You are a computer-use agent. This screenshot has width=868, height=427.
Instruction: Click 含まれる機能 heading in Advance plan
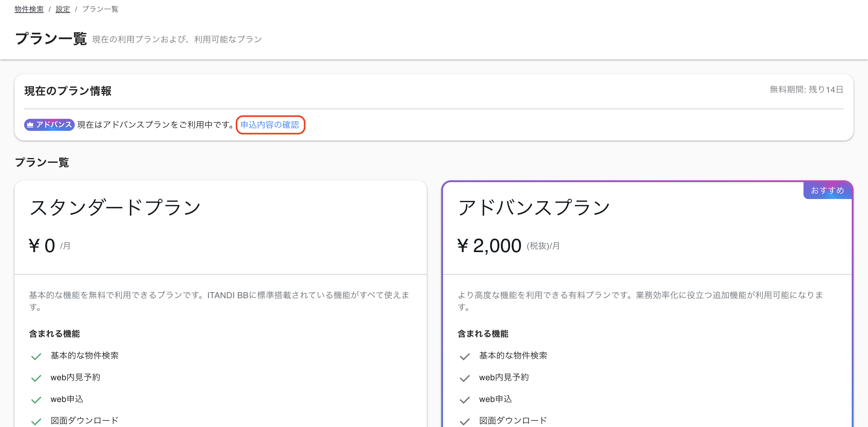(483, 334)
